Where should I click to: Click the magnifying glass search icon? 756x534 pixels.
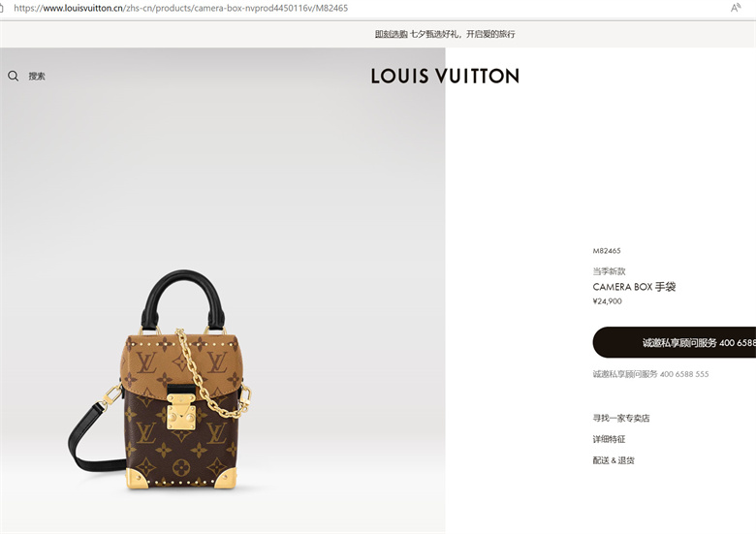(x=13, y=76)
